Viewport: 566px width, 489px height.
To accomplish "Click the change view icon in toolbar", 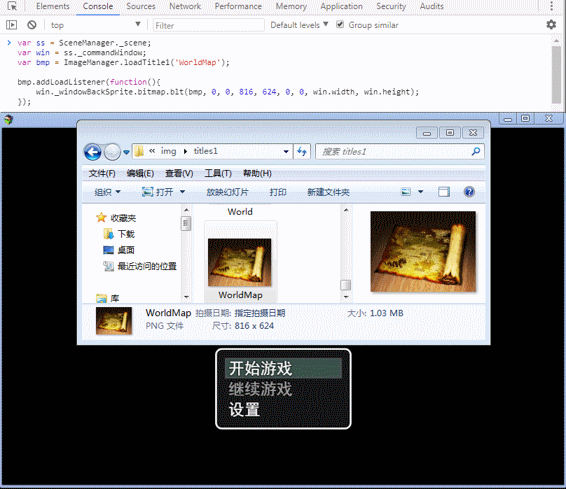I will [x=406, y=192].
